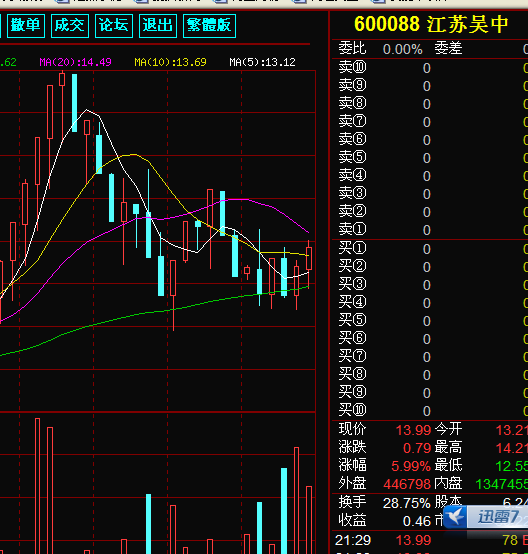Open the 论坛 forum link

pos(114,25)
